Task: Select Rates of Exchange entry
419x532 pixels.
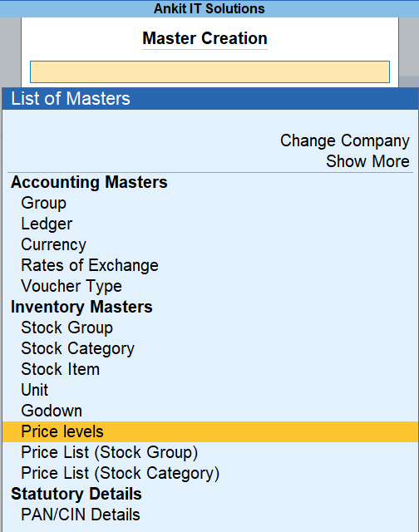Action: [90, 265]
